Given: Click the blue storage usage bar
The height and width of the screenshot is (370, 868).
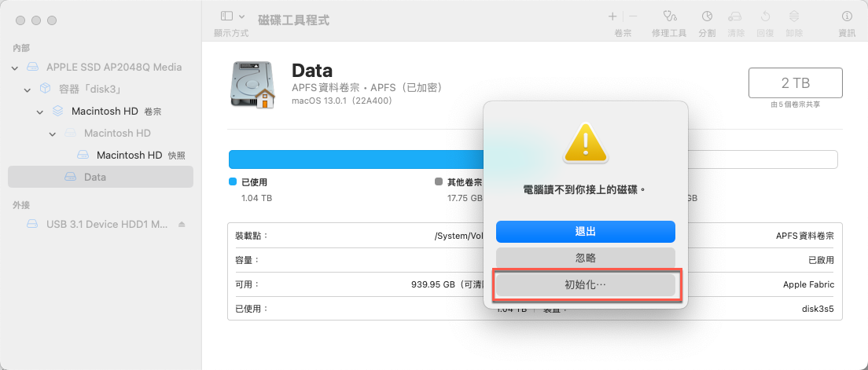Looking at the screenshot, I should pos(355,159).
